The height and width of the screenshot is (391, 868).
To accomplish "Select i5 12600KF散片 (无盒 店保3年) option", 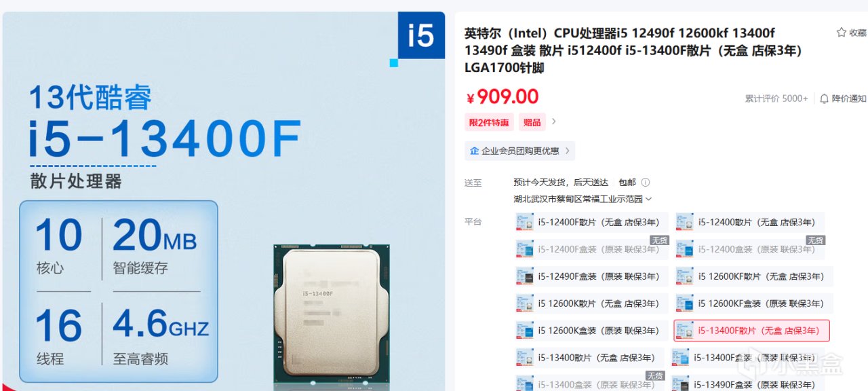I will click(x=753, y=276).
